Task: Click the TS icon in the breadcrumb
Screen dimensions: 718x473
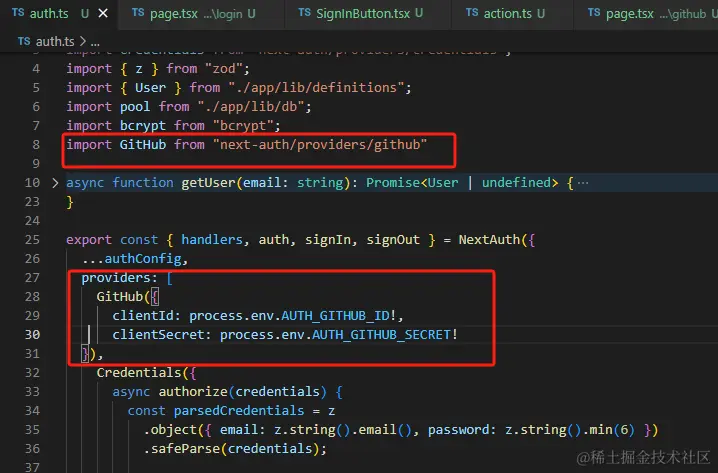Action: pos(24,41)
